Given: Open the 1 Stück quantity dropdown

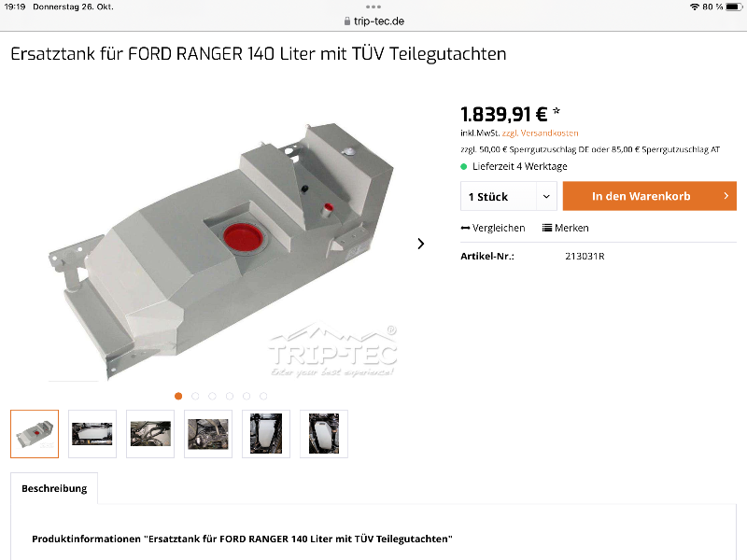Looking at the screenshot, I should pos(508,196).
